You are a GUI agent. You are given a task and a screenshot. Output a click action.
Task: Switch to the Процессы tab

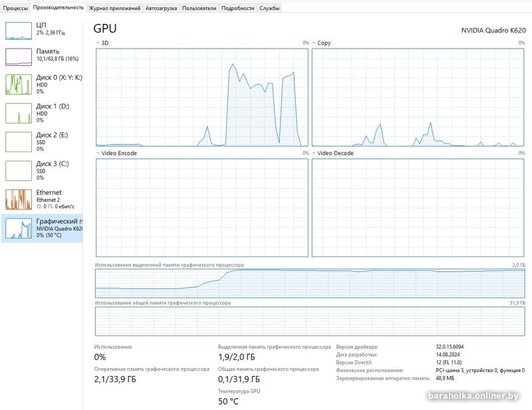click(15, 8)
